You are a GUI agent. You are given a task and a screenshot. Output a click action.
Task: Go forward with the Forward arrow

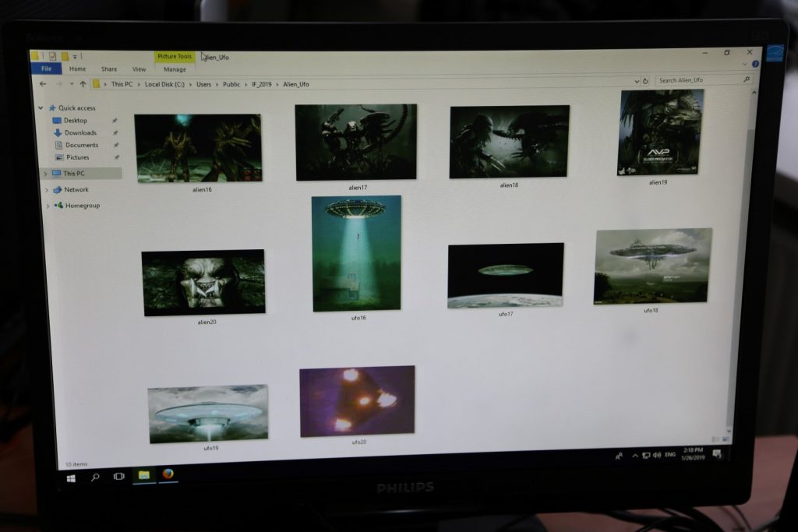[59, 84]
